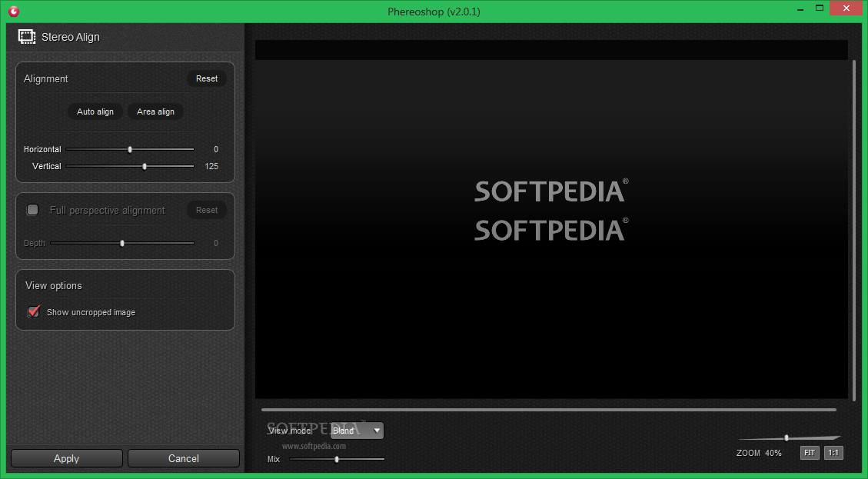
Task: Click the Alignment heading
Action: [46, 78]
